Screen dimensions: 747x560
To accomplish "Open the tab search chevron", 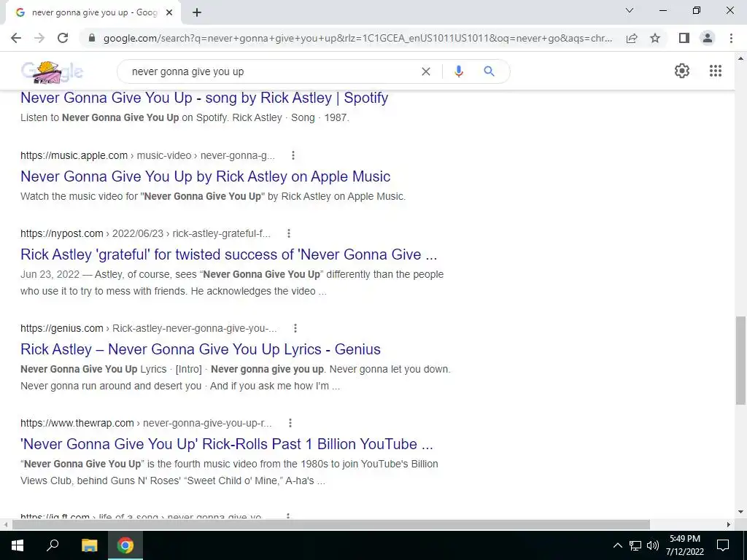I will (630, 10).
